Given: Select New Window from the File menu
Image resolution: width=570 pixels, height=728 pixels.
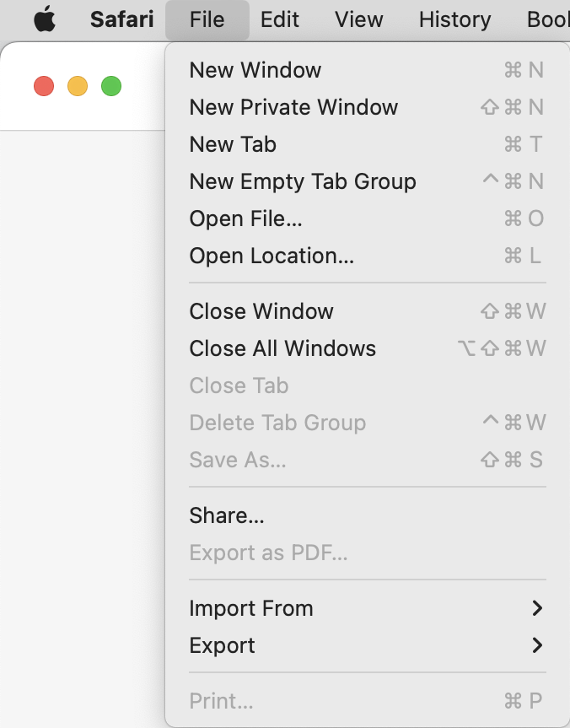Looking at the screenshot, I should click(255, 70).
